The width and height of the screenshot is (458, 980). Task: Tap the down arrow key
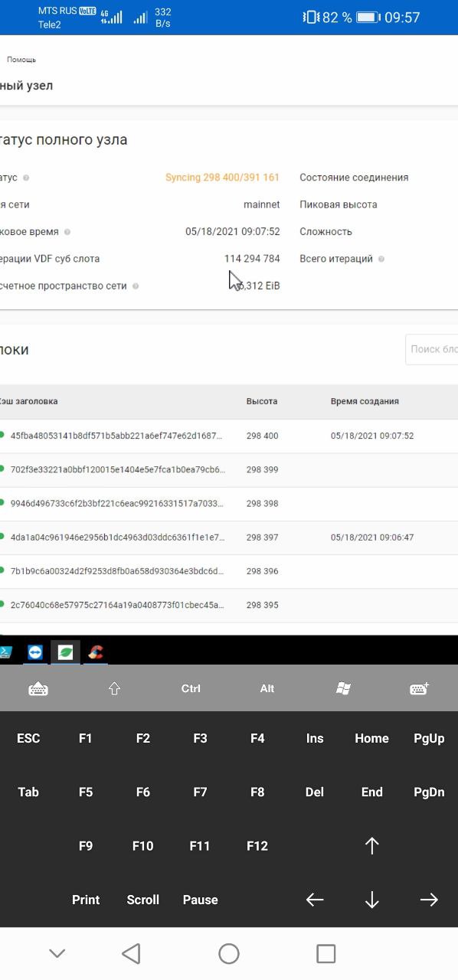372,900
